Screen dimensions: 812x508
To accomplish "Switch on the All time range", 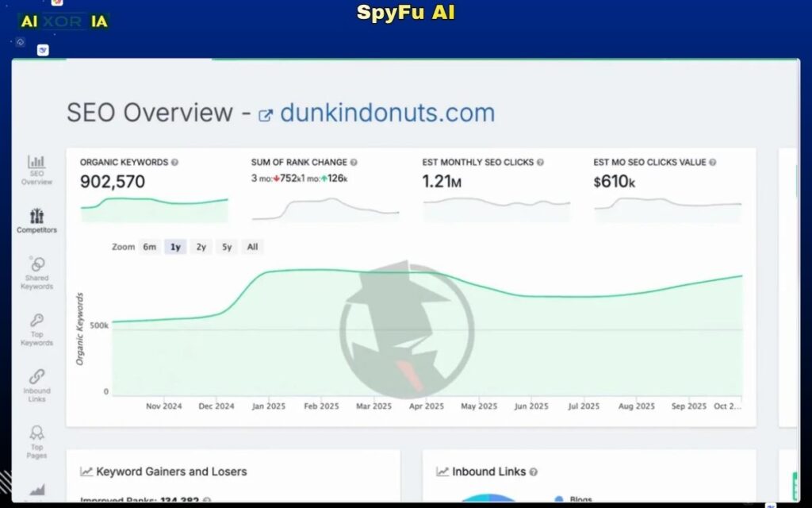I will coord(252,247).
